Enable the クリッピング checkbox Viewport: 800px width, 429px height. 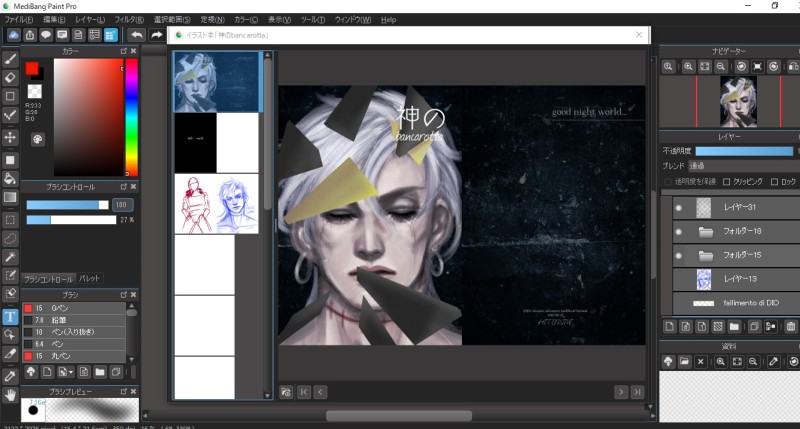[x=727, y=182]
